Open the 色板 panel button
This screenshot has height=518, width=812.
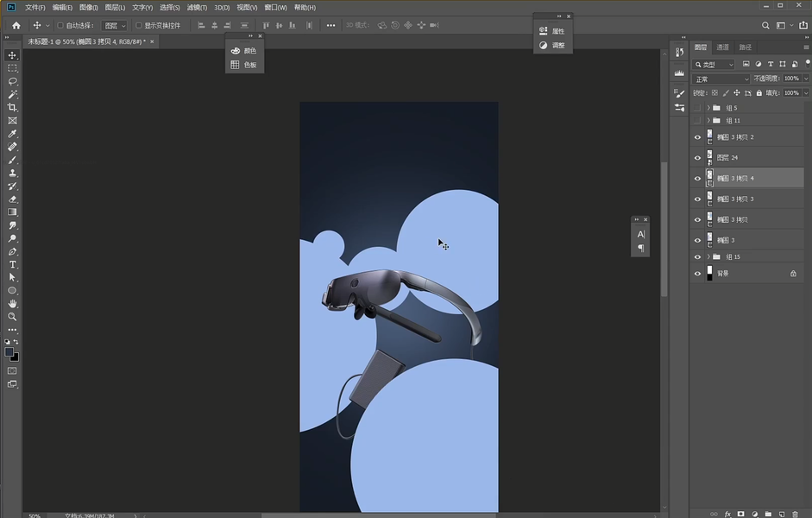point(244,65)
